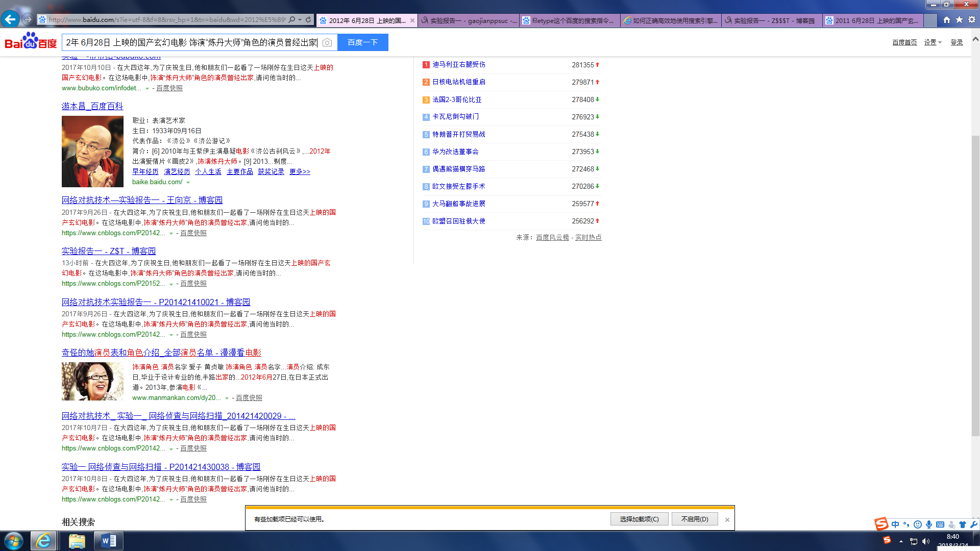Show hidden system tray icons arrow
The width and height of the screenshot is (980, 551).
click(x=901, y=541)
